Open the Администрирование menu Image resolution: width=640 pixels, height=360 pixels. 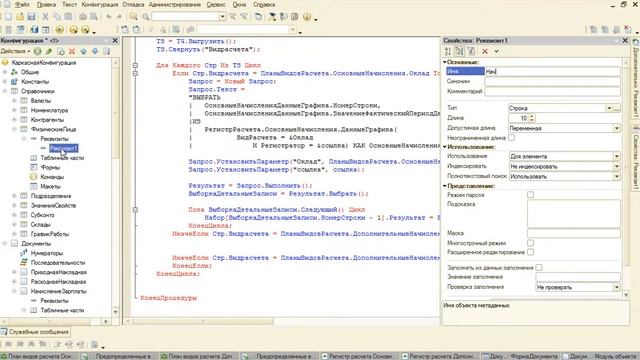175,4
